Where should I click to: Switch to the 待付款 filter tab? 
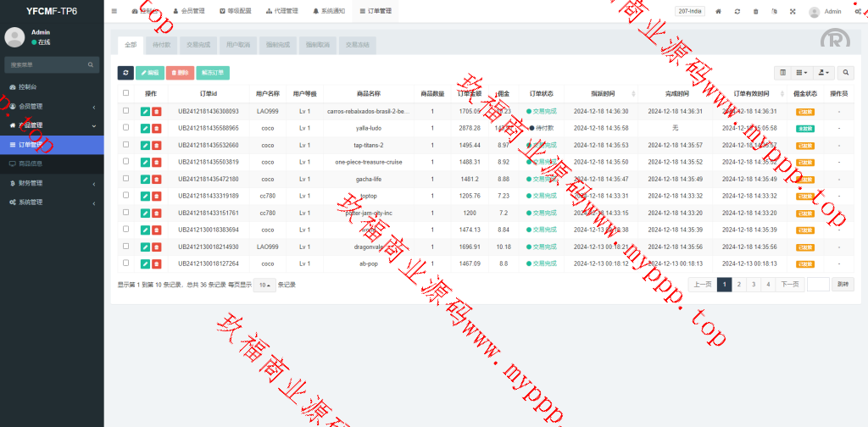pos(159,45)
